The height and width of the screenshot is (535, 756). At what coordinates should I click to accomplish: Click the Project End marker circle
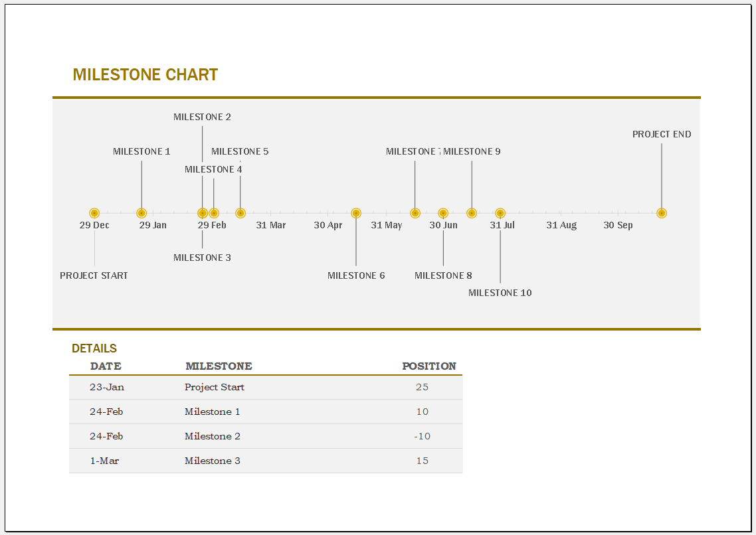tap(662, 213)
